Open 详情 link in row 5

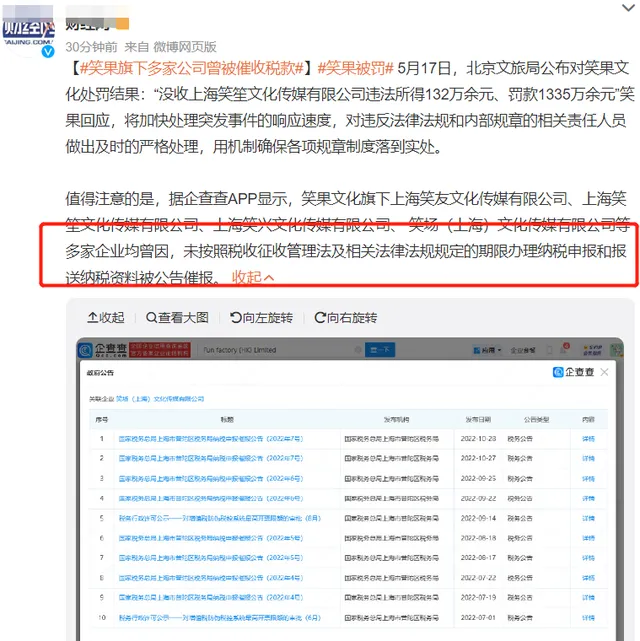coord(588,518)
